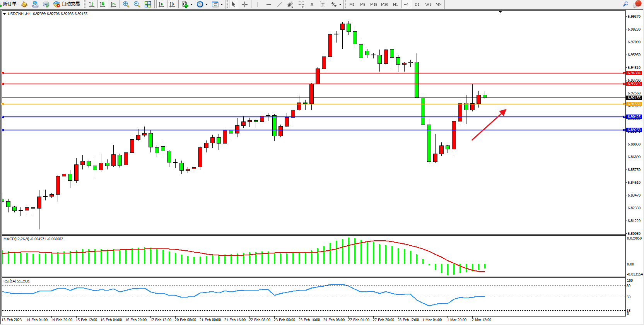Click the USDCNH chart title triangle
The image size is (644, 325).
(4, 14)
